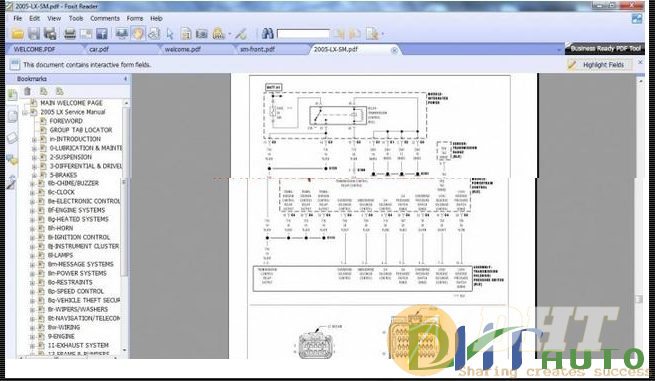
Task: Click the bookmarks panel vertical scrollbar
Action: [125, 226]
